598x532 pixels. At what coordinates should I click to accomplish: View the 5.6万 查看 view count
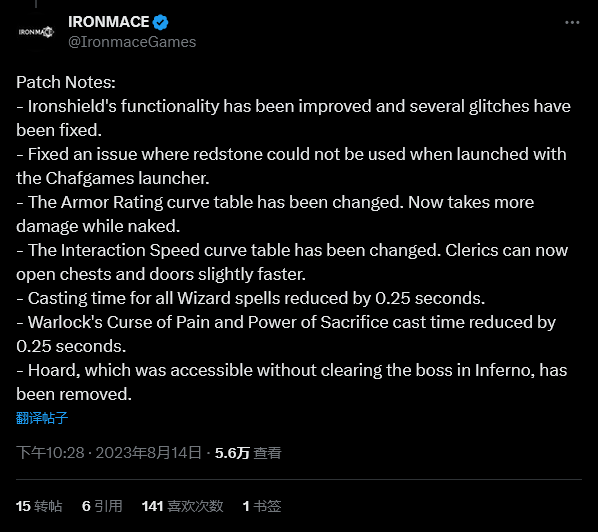[x=248, y=453]
